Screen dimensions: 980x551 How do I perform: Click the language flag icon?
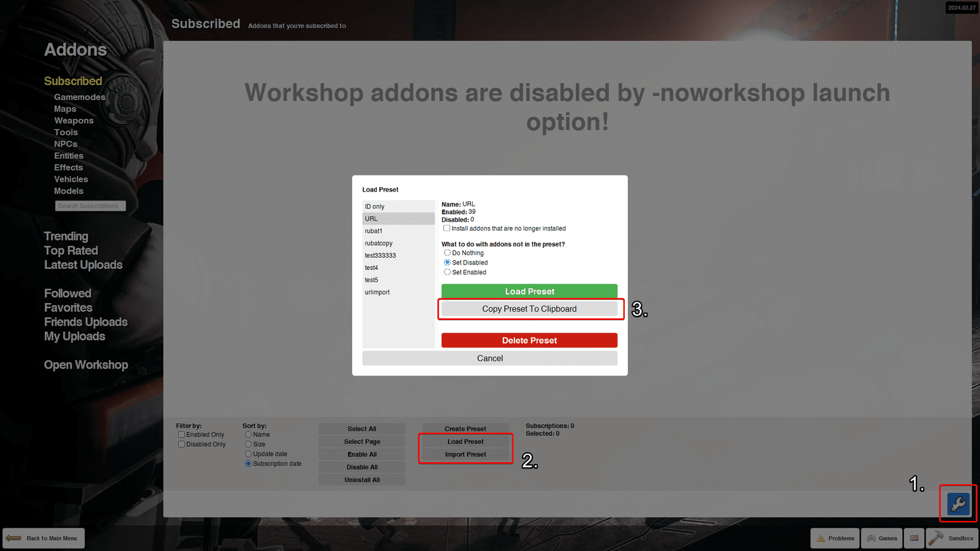tap(914, 538)
